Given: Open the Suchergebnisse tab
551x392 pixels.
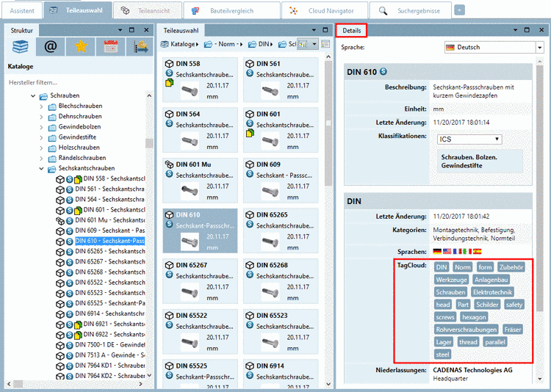Looking at the screenshot, I should tap(411, 10).
